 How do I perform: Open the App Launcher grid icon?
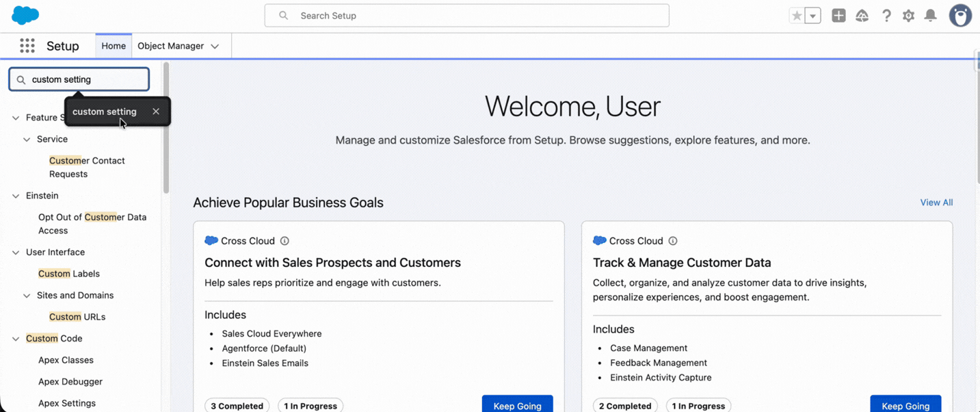(27, 46)
